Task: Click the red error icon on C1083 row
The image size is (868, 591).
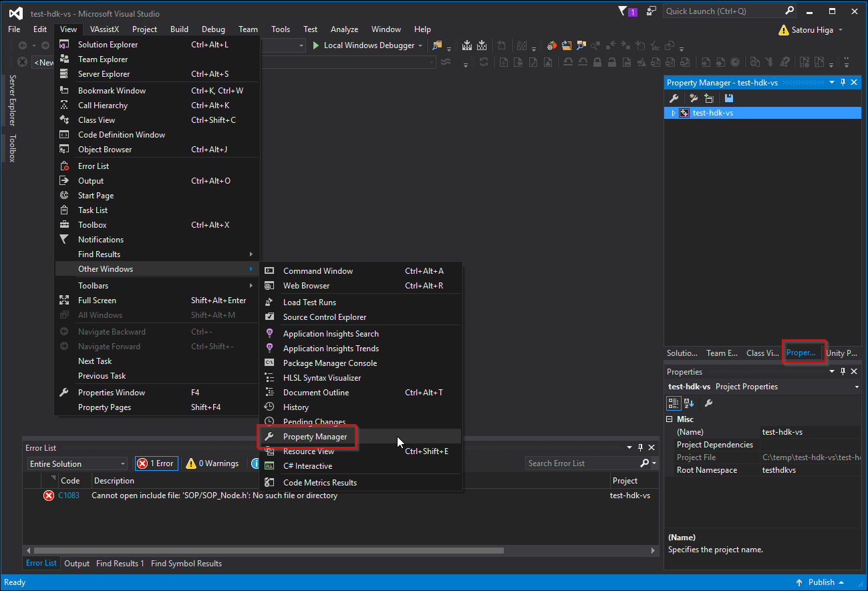Action: tap(49, 496)
